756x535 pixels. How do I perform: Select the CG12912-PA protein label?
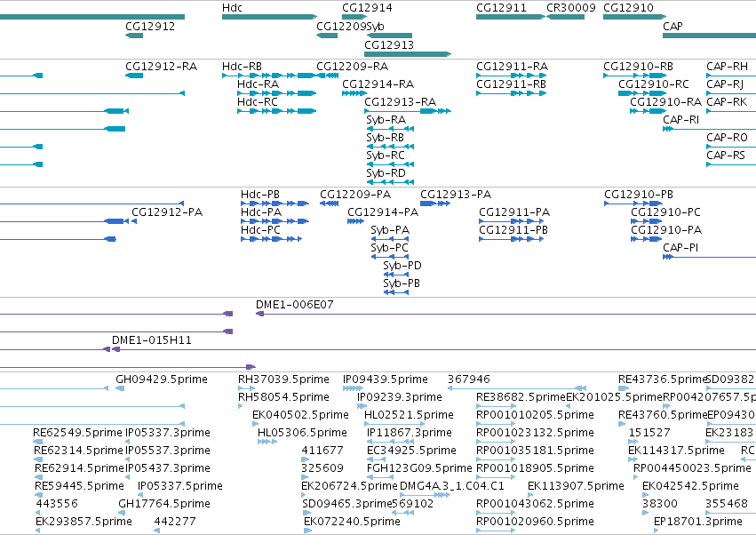(x=167, y=212)
